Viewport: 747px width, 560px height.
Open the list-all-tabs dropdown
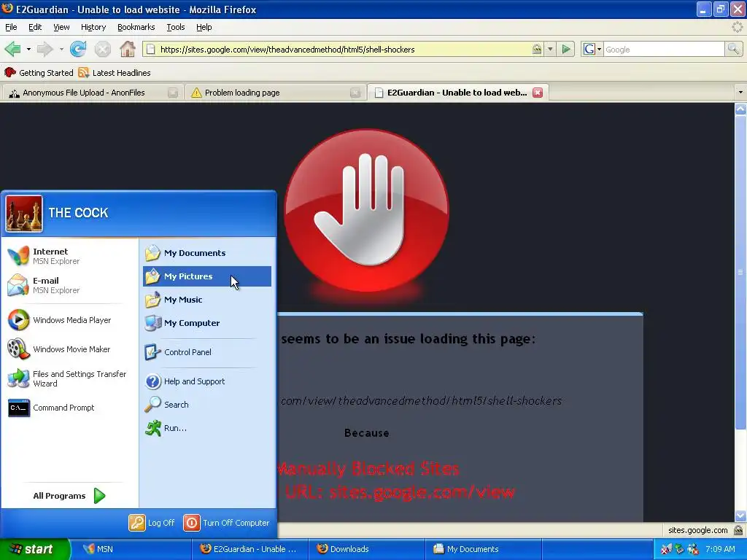click(x=740, y=93)
